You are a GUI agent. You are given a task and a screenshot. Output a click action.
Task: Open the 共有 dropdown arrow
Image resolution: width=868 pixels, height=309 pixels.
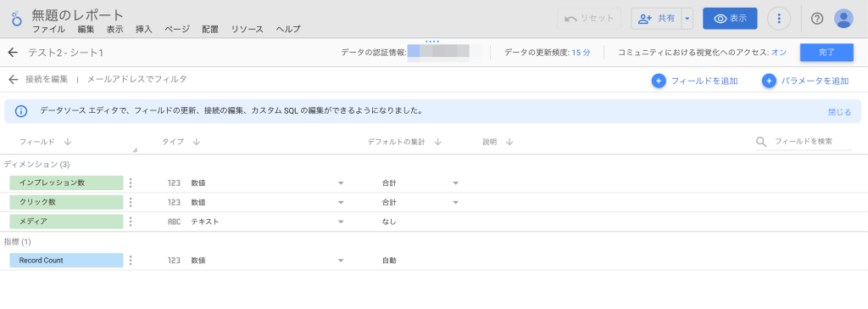[x=687, y=19]
